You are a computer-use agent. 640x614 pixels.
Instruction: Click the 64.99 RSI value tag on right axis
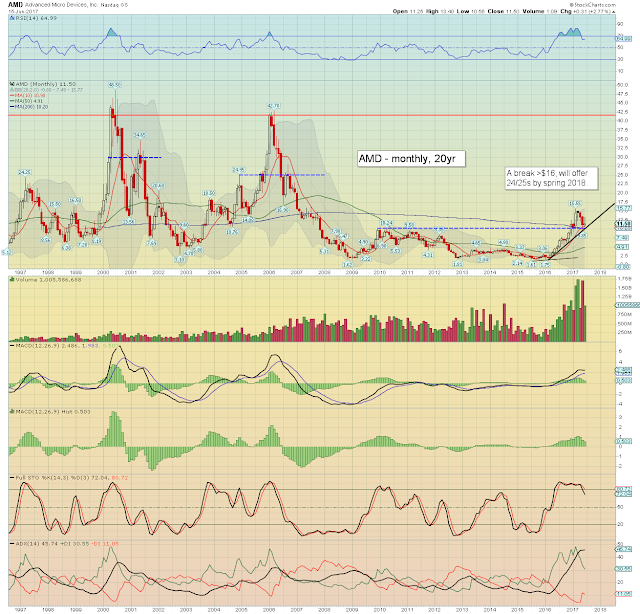pyautogui.click(x=623, y=39)
